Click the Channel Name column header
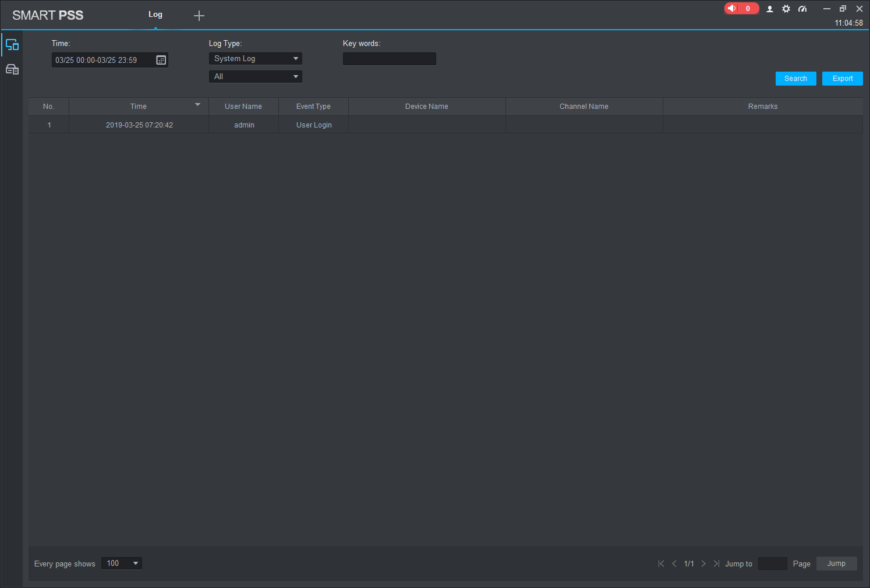This screenshot has width=870, height=588. (x=584, y=107)
